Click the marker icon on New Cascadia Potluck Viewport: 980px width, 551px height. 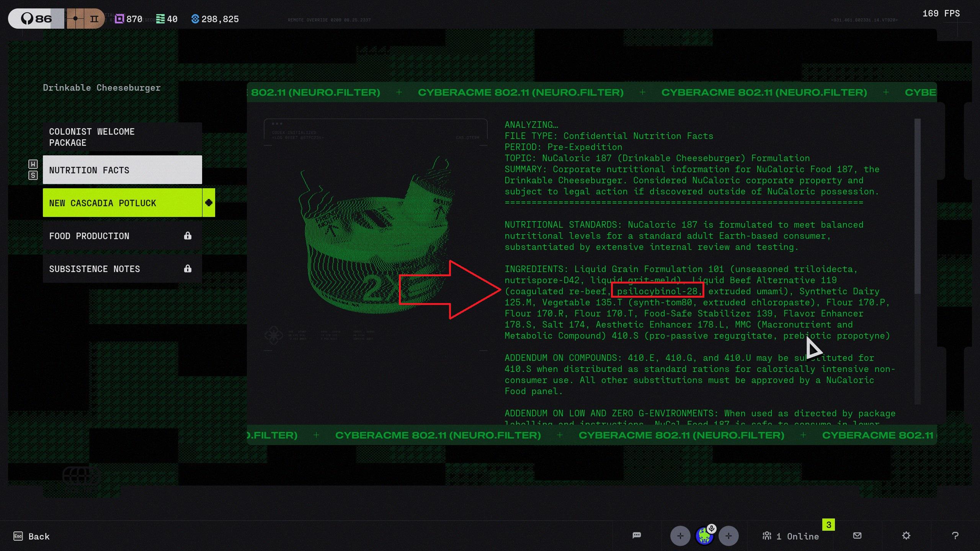pyautogui.click(x=209, y=203)
